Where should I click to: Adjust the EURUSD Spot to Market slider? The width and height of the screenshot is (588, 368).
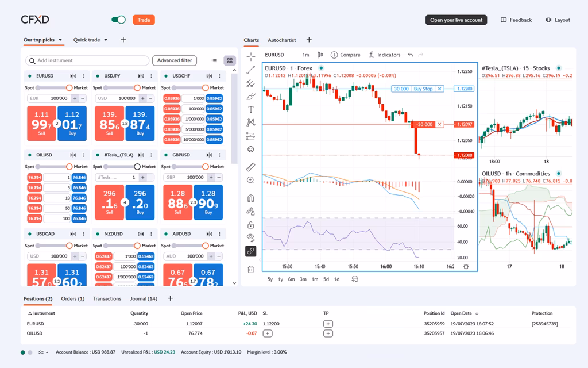point(69,88)
